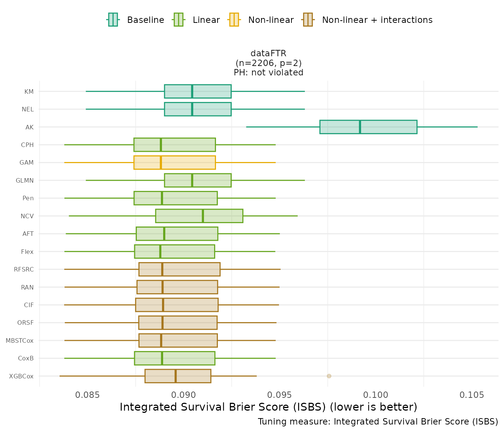Select the NCV box plot
This screenshot has height=432, width=504.
(199, 216)
